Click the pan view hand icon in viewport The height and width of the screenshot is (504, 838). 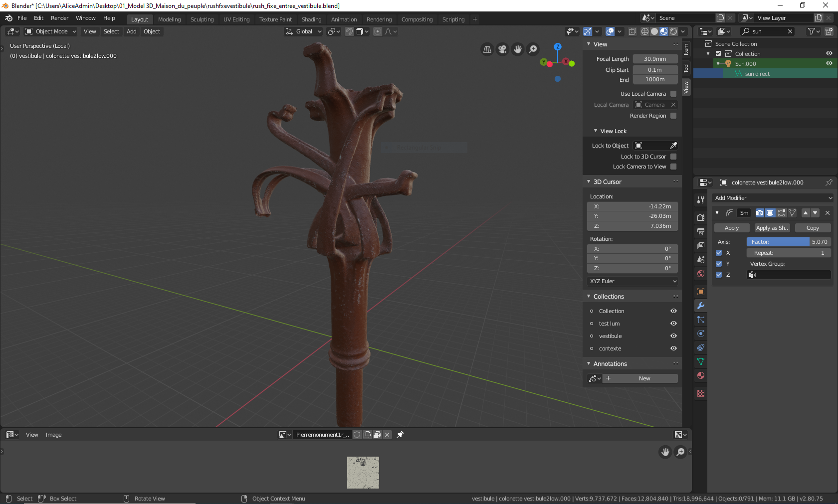pyautogui.click(x=518, y=49)
